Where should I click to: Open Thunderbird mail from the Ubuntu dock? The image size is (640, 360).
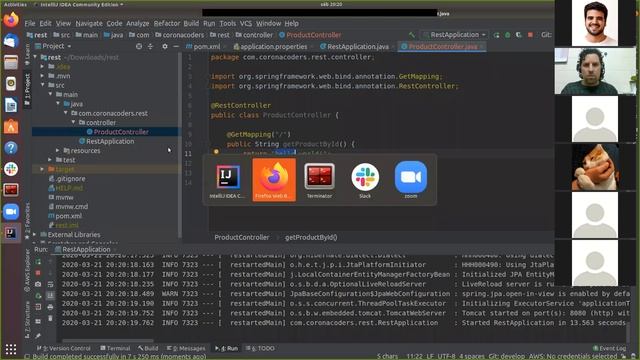coord(11,41)
